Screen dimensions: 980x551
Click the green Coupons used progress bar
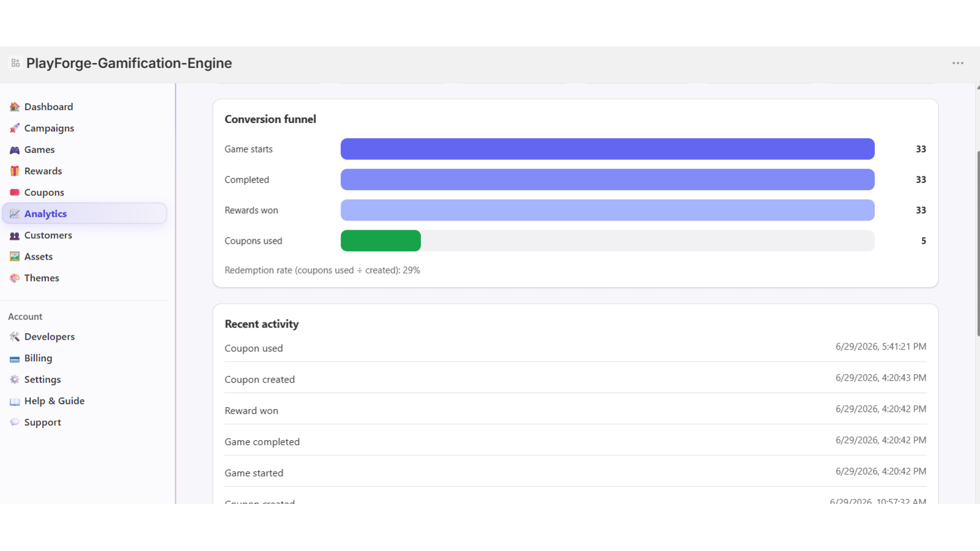[380, 241]
